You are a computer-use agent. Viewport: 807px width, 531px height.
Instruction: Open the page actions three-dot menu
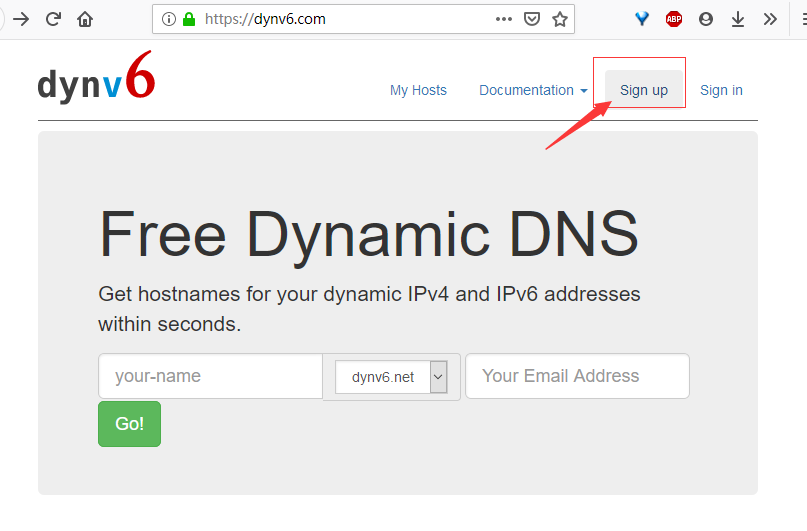coord(504,19)
